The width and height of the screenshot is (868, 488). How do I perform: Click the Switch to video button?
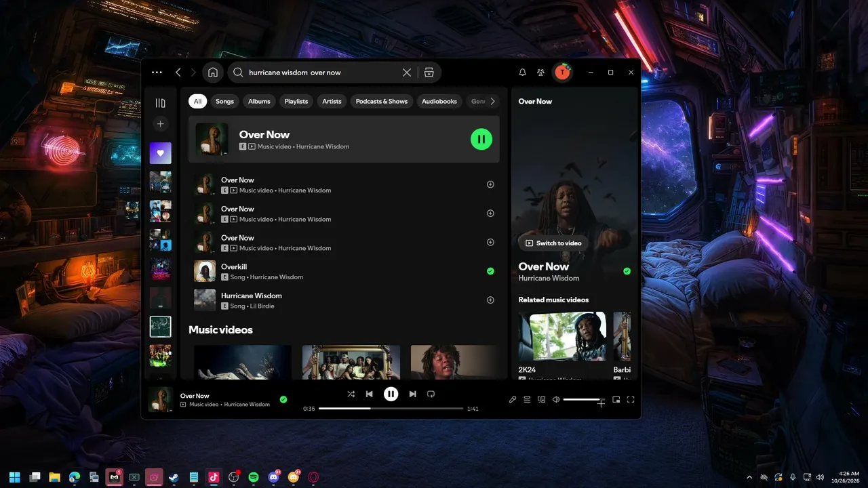pos(553,243)
